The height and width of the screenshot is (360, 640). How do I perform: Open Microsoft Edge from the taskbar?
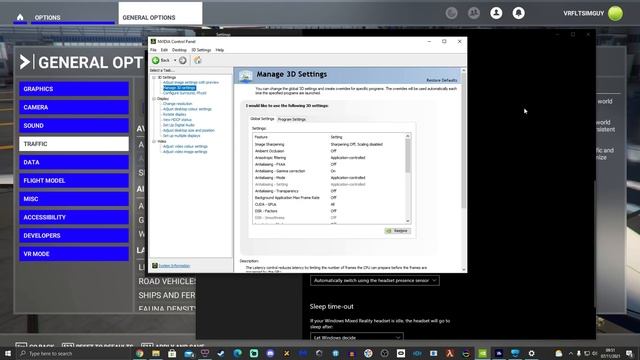pos(238,353)
